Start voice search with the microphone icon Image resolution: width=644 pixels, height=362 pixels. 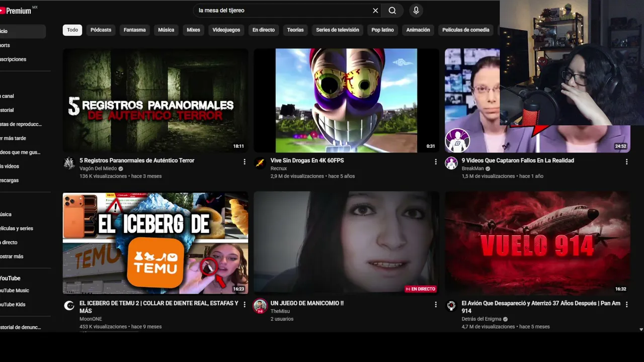(416, 11)
